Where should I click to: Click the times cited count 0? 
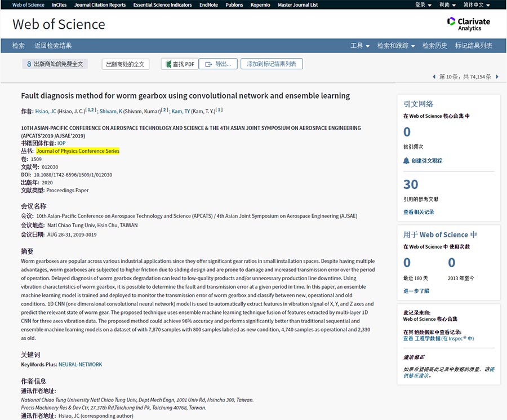pos(407,132)
